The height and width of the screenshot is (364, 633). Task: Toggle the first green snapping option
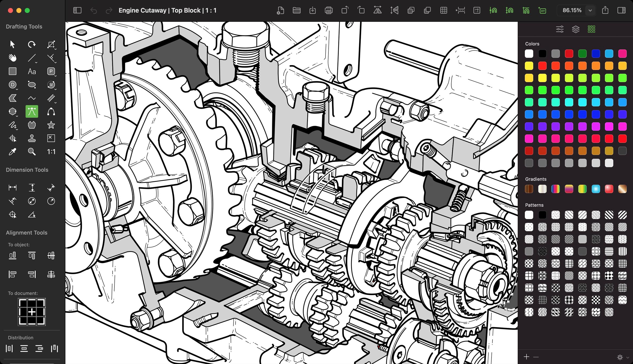pyautogui.click(x=493, y=10)
